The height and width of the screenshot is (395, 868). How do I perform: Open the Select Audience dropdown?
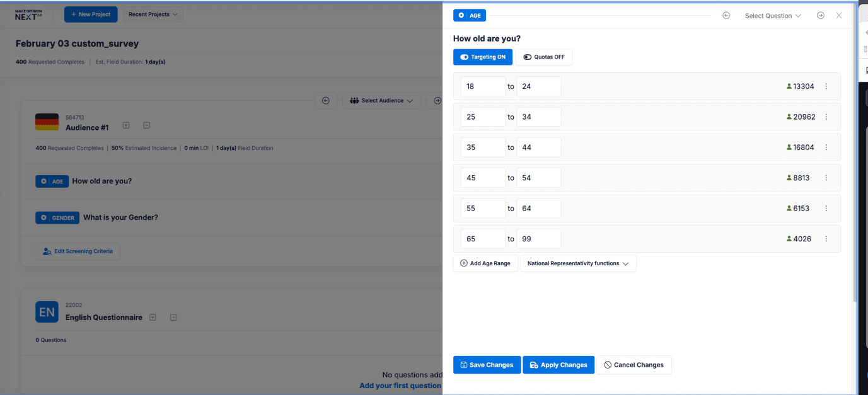[x=381, y=100]
